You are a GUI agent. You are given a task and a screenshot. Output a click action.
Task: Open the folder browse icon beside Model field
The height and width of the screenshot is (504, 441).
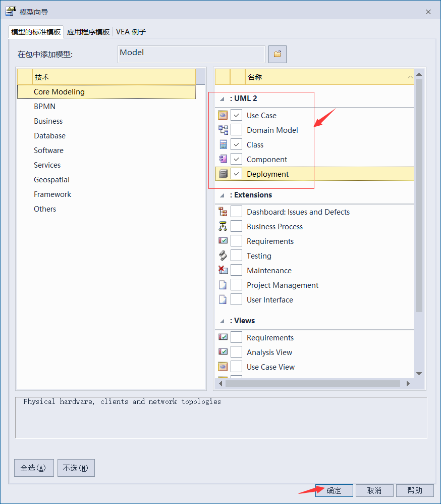pos(277,54)
